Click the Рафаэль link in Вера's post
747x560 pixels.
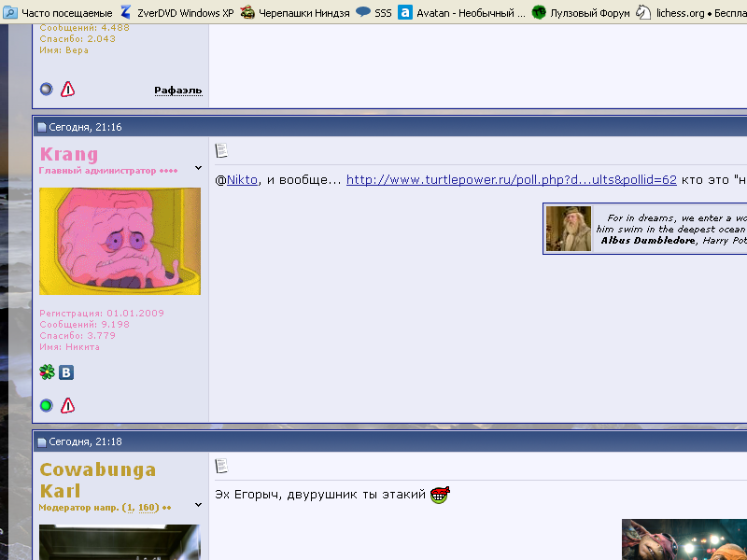pyautogui.click(x=178, y=90)
